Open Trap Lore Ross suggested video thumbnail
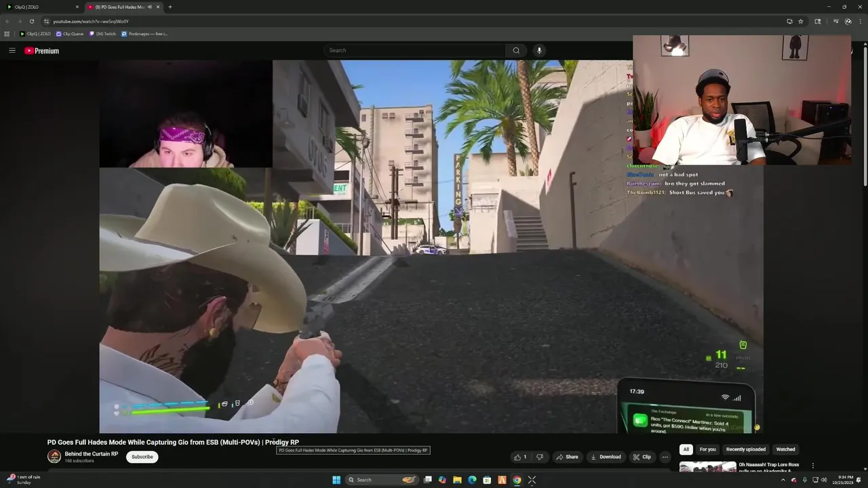This screenshot has width=868, height=488. 707,467
